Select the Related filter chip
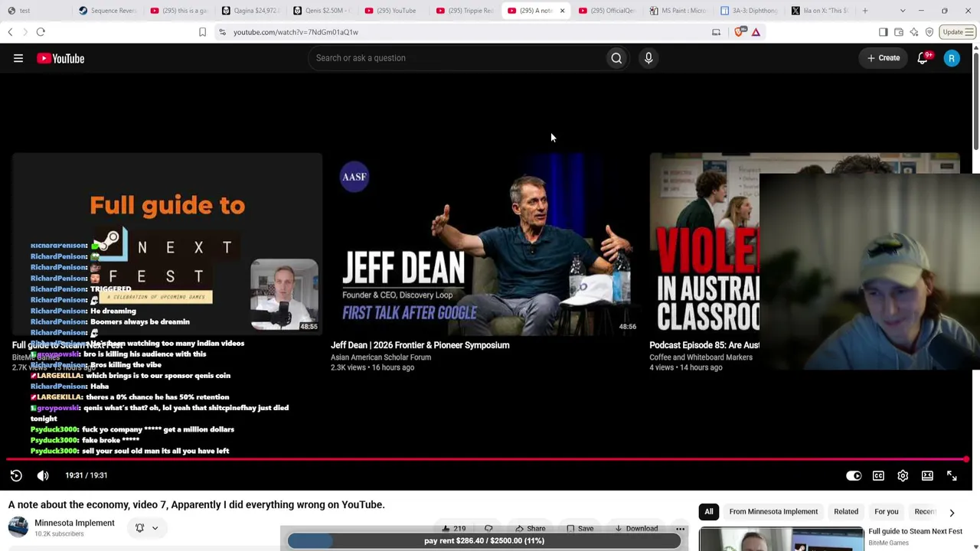The image size is (980, 551). point(846,512)
